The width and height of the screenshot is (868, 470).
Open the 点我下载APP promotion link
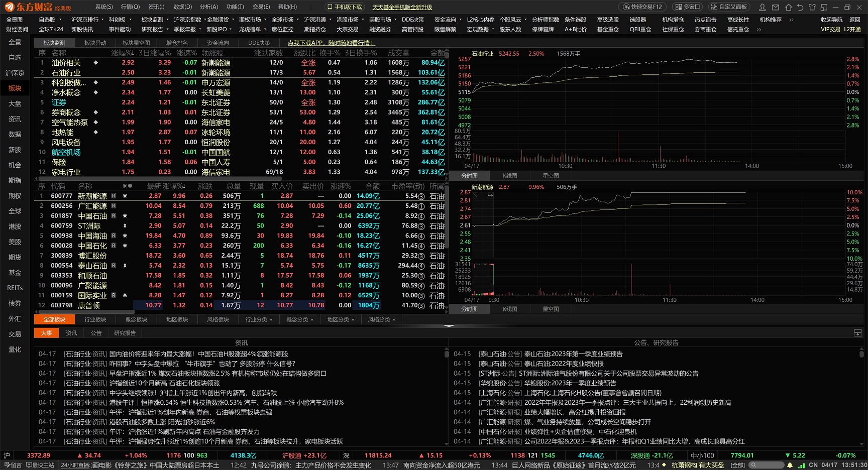tap(331, 43)
